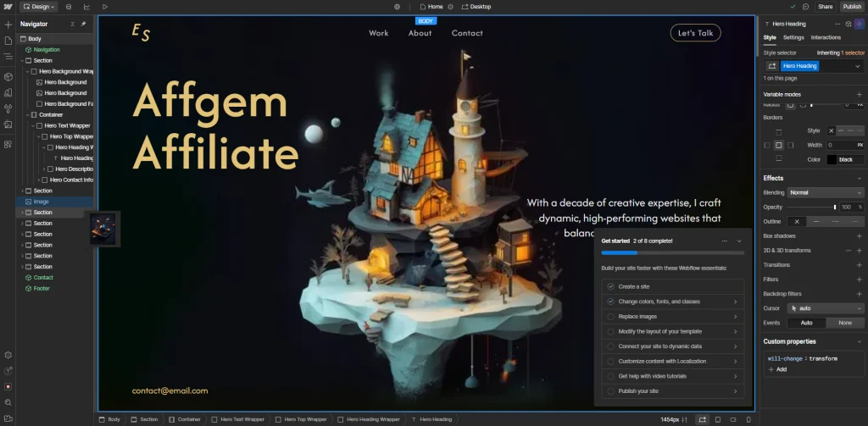Set Events to Auto
This screenshot has height=426, width=868.
tap(807, 323)
